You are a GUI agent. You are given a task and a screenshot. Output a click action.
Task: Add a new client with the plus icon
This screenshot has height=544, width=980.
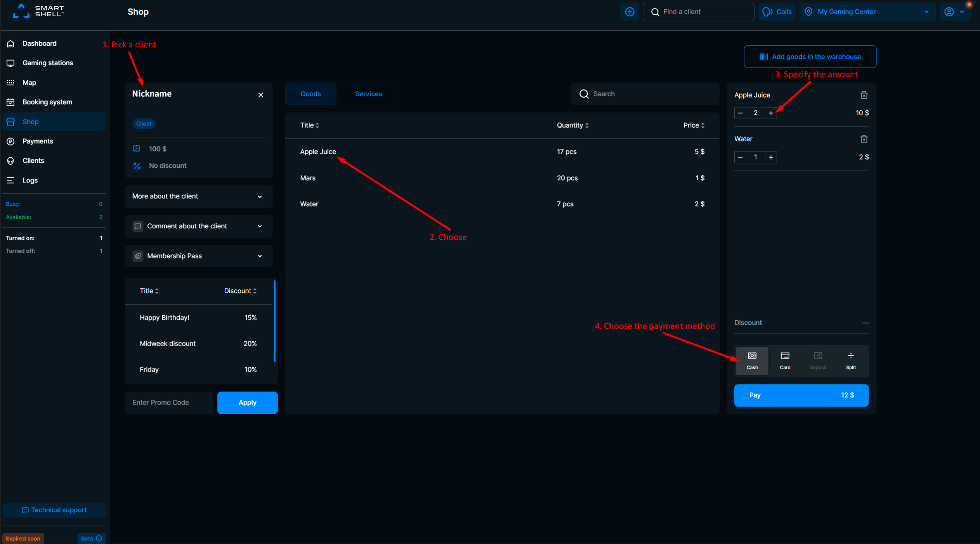pos(630,12)
